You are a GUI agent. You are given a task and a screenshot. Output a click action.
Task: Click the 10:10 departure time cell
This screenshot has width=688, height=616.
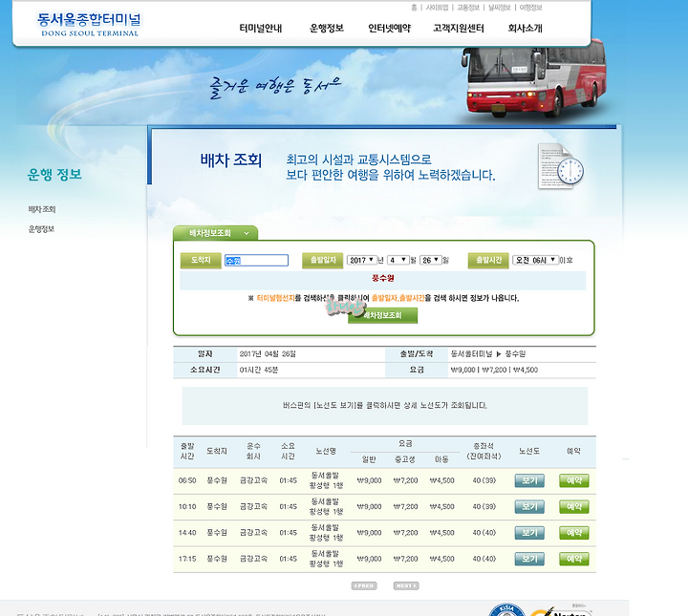pyautogui.click(x=187, y=507)
